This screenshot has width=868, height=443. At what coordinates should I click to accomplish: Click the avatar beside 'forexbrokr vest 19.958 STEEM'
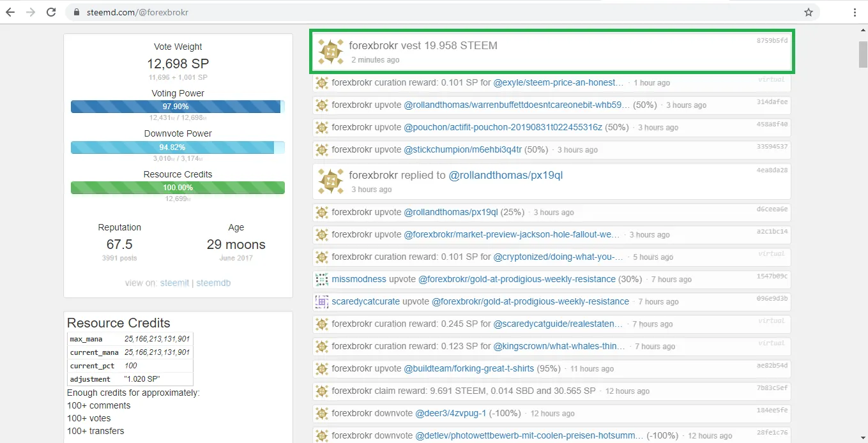331,52
